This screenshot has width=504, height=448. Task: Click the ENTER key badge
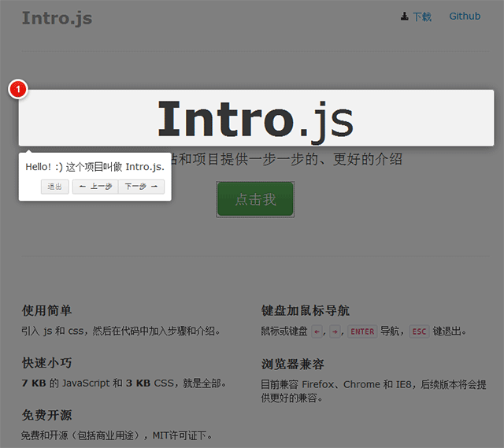click(362, 331)
